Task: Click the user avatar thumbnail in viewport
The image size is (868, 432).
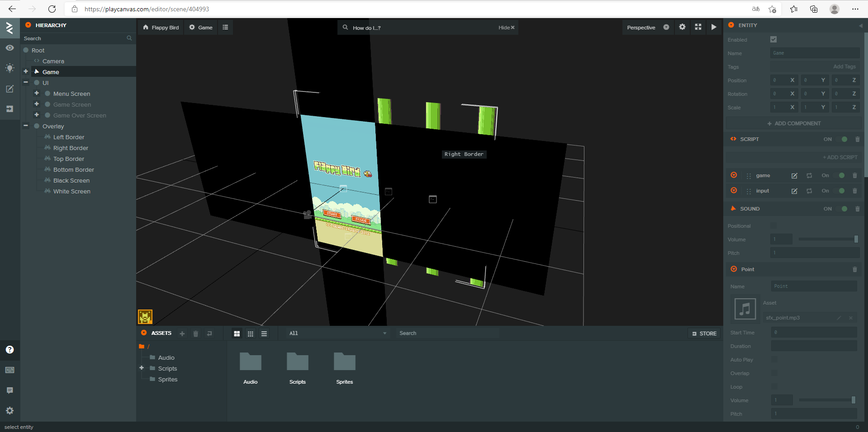Action: [145, 317]
